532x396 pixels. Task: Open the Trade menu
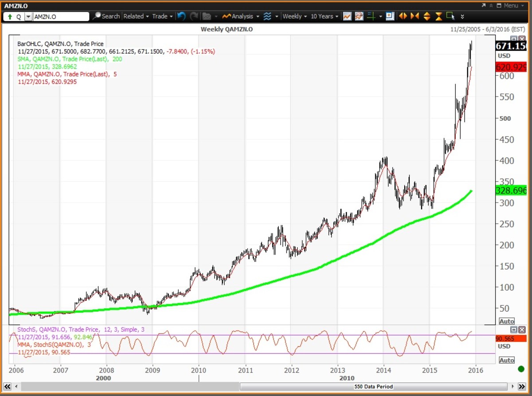tap(162, 16)
